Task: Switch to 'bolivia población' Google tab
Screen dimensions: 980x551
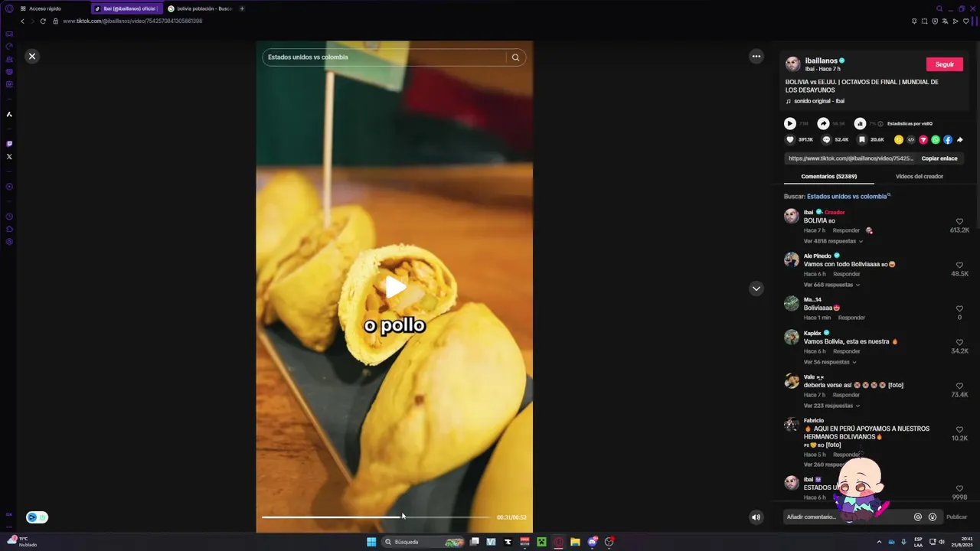Action: click(x=200, y=8)
